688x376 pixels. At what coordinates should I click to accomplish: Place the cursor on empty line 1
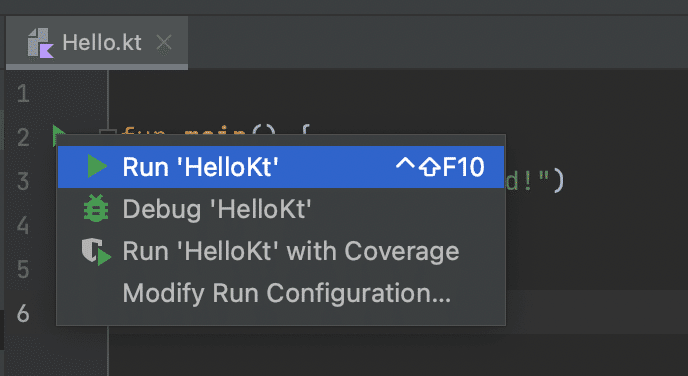click(395, 93)
